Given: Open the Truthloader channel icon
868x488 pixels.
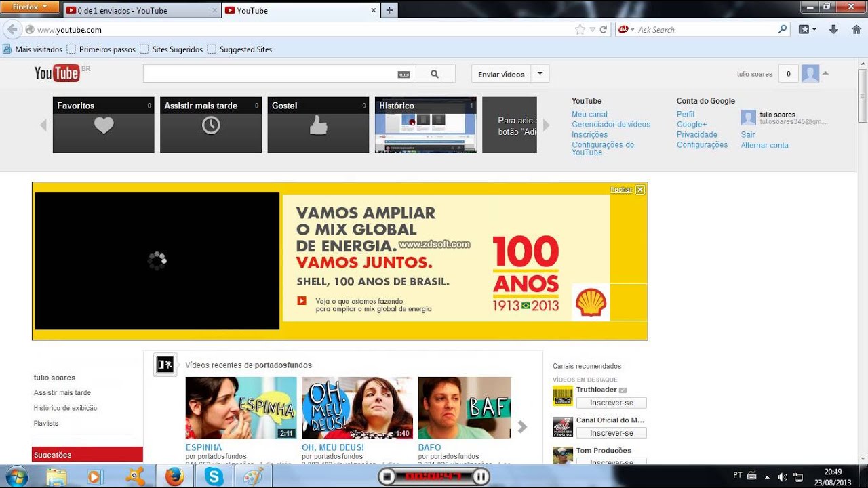Looking at the screenshot, I should (563, 396).
